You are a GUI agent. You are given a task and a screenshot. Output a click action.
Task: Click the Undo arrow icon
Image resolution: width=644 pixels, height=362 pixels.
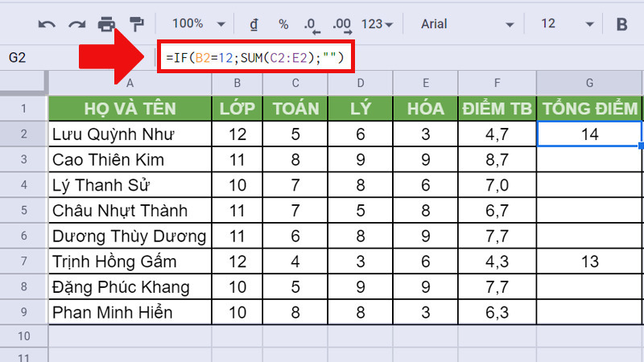click(47, 24)
